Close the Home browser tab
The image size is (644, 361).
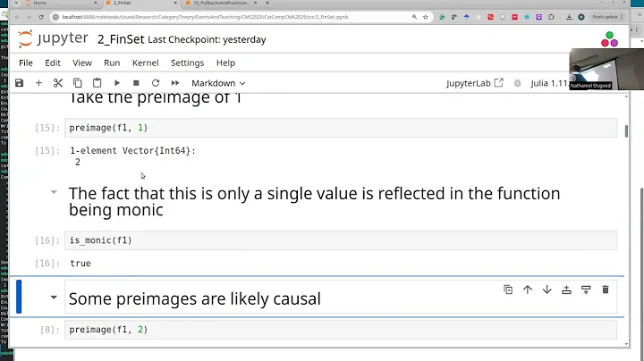pyautogui.click(x=96, y=3)
